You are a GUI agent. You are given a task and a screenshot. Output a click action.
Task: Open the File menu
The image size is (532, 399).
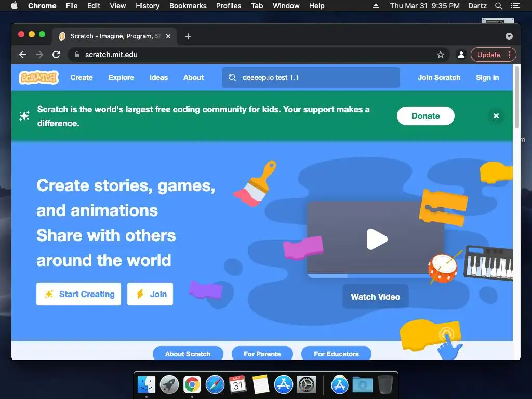[72, 6]
